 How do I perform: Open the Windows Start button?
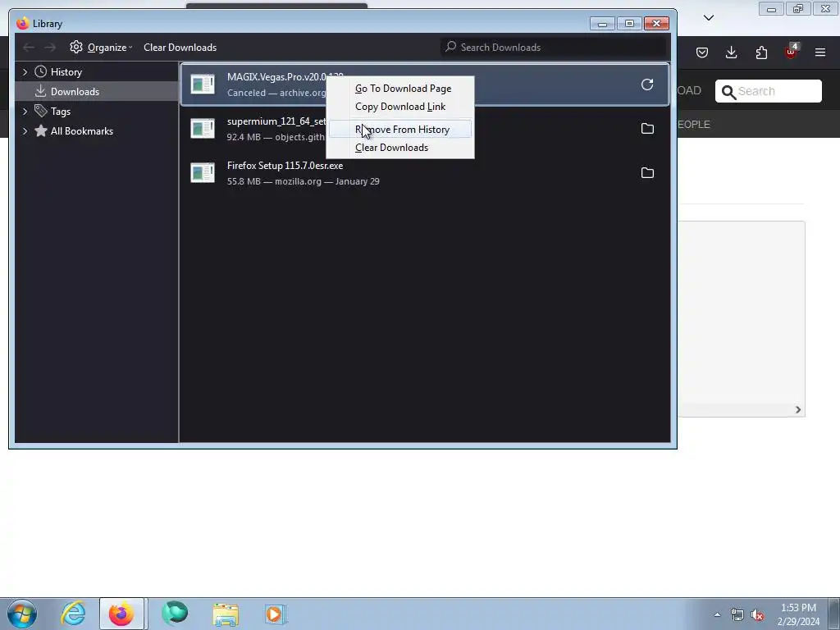pyautogui.click(x=22, y=614)
